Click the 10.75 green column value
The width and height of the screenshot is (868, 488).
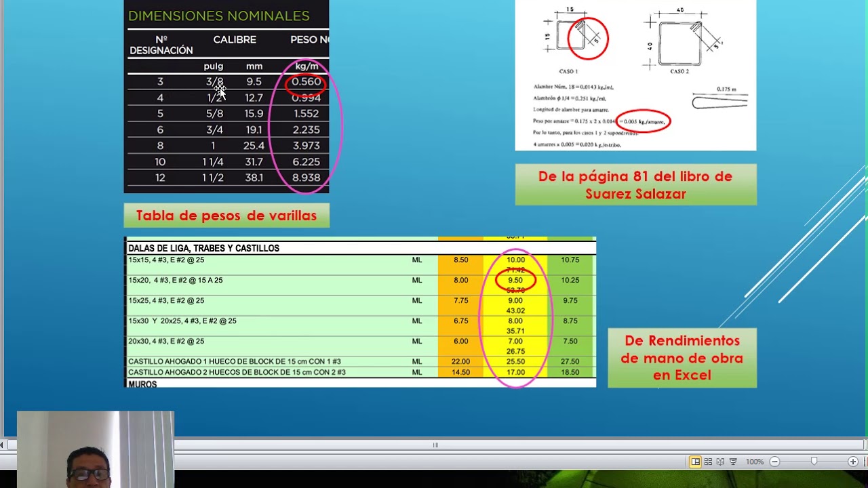click(x=570, y=260)
